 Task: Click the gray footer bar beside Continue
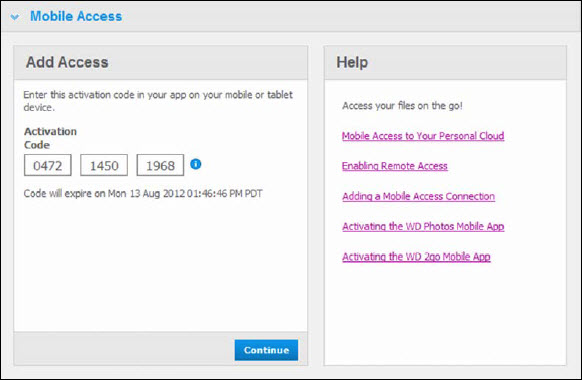124,349
